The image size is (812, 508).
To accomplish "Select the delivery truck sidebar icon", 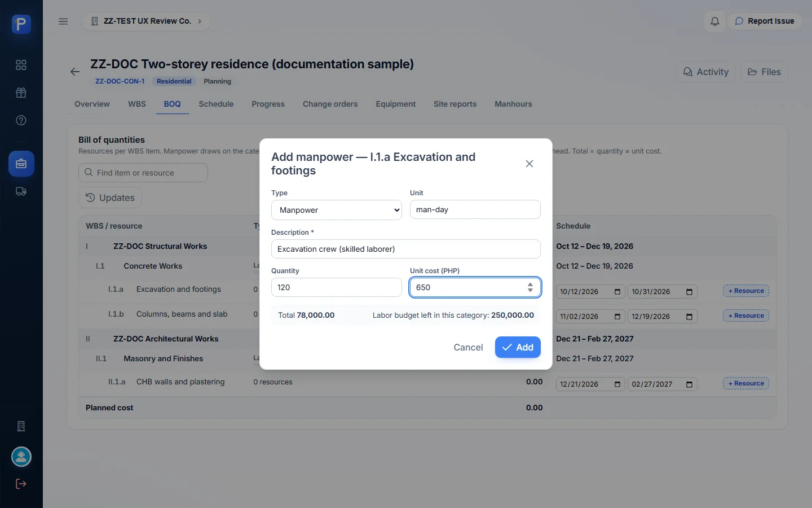I will (x=21, y=191).
